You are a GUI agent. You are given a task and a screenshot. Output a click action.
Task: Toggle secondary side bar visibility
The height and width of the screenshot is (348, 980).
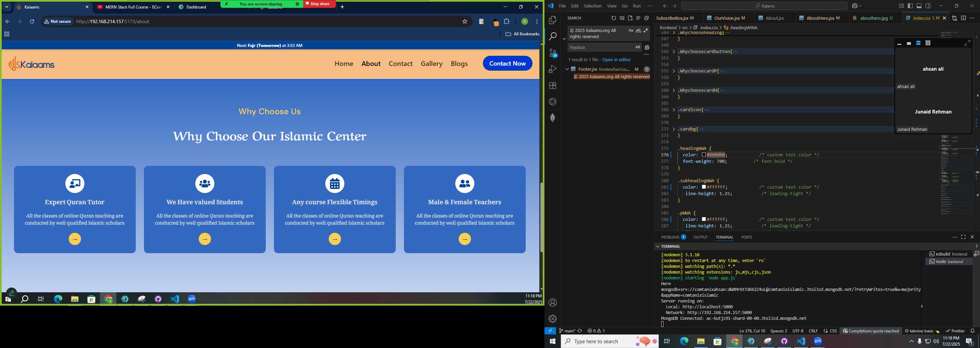(x=928, y=6)
